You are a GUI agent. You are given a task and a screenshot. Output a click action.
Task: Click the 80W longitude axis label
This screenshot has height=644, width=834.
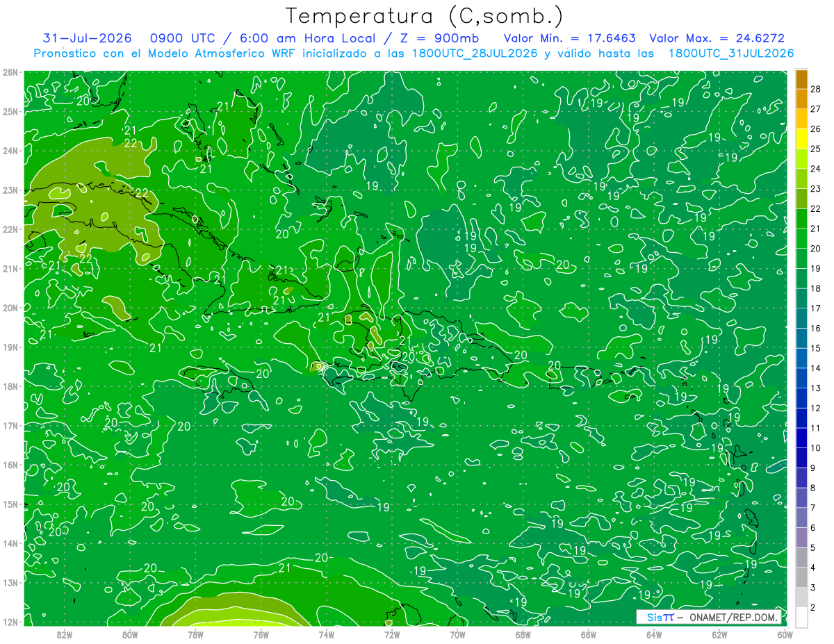click(130, 634)
